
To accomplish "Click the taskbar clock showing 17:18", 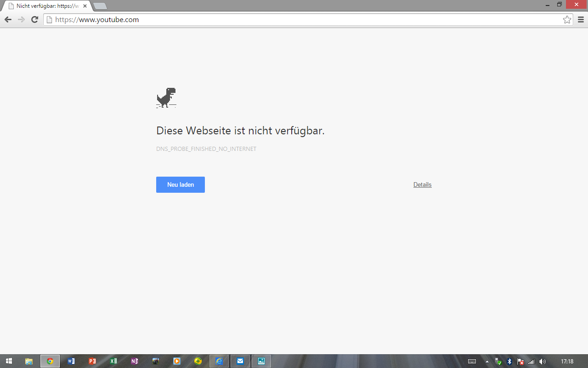I will click(567, 362).
